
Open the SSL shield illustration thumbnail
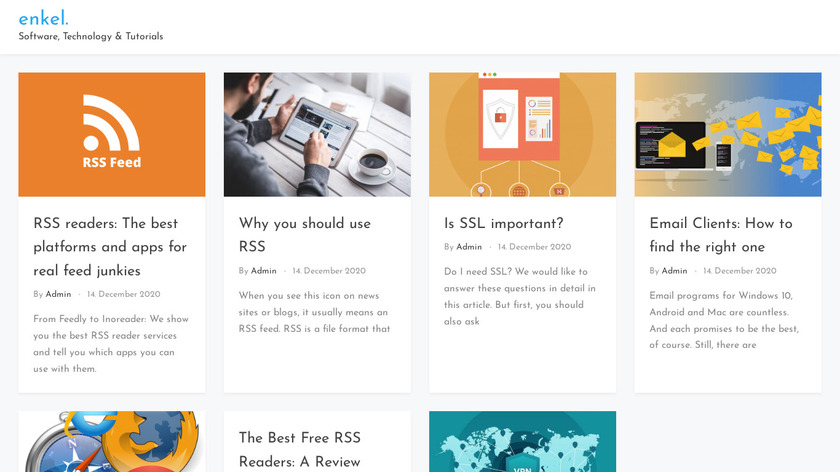[522, 134]
